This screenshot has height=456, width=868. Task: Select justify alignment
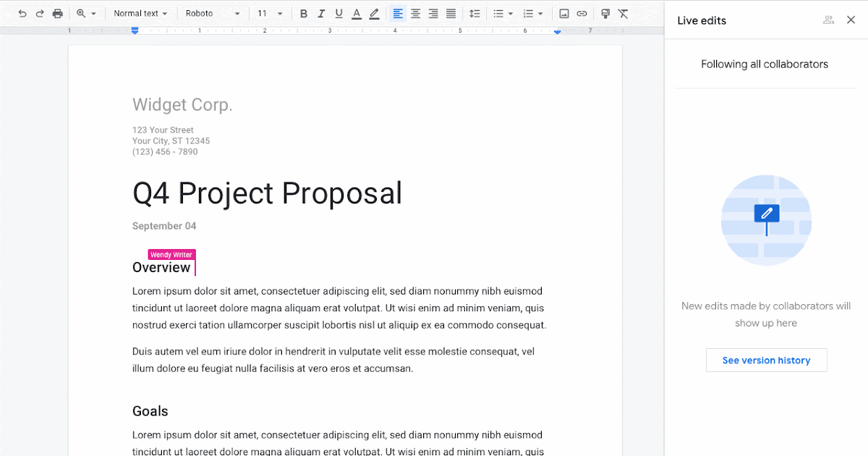[x=451, y=14]
